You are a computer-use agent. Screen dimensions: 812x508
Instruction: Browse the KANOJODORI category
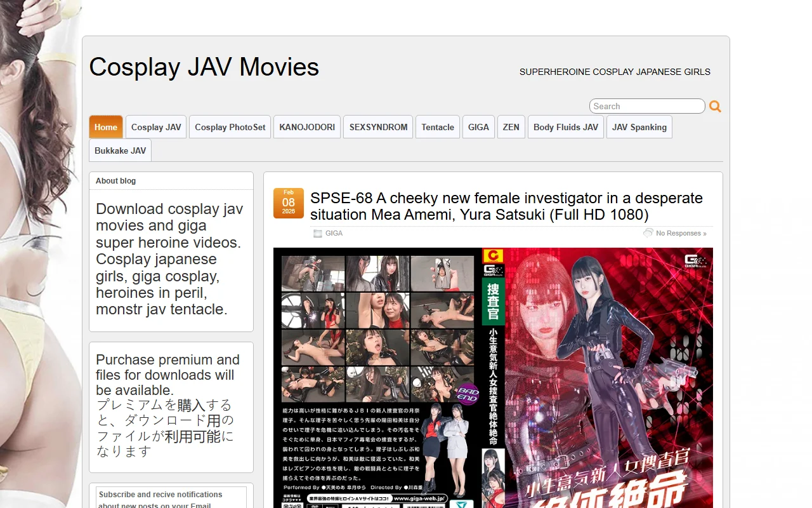pyautogui.click(x=306, y=126)
